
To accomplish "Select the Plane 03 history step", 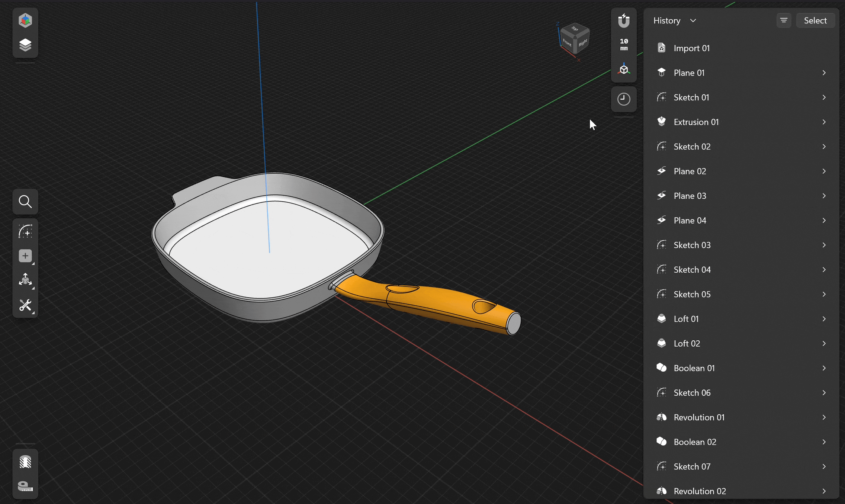I will 741,196.
